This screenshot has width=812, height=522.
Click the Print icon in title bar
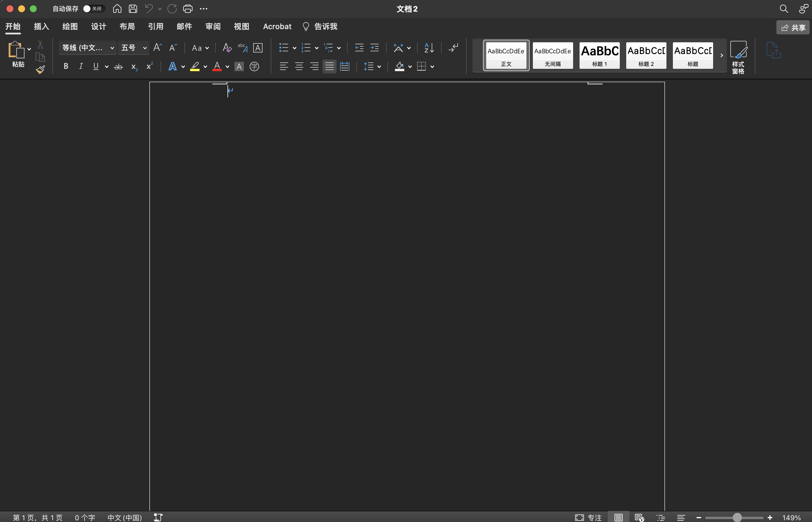(188, 9)
